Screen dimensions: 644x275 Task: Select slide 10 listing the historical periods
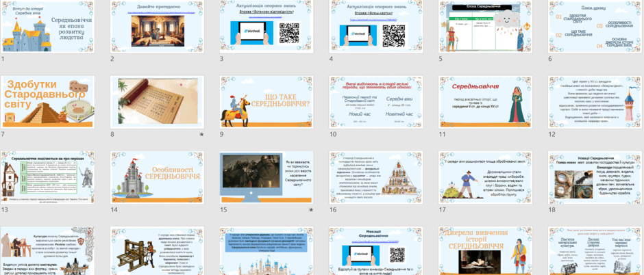coord(376,102)
